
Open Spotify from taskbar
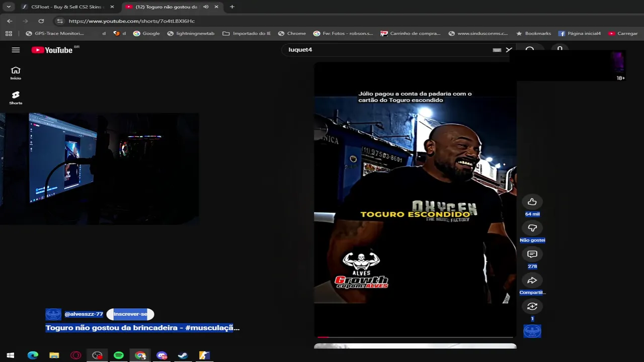(119, 355)
